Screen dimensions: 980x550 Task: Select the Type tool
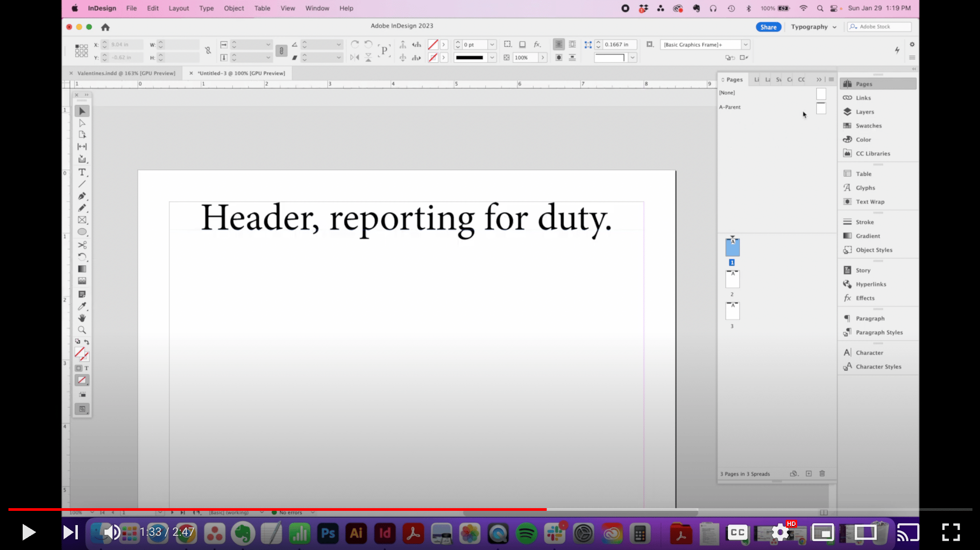(x=82, y=172)
